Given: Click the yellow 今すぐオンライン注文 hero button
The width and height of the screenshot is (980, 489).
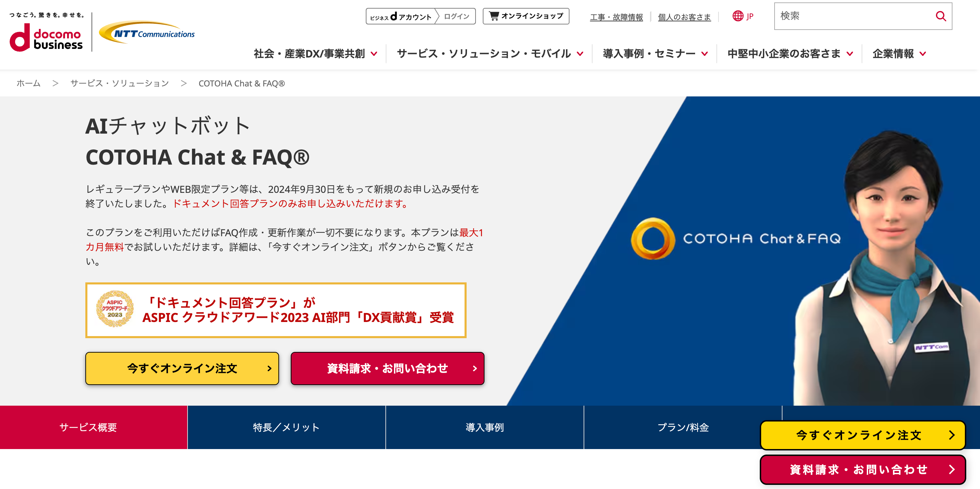Looking at the screenshot, I should pos(182,368).
